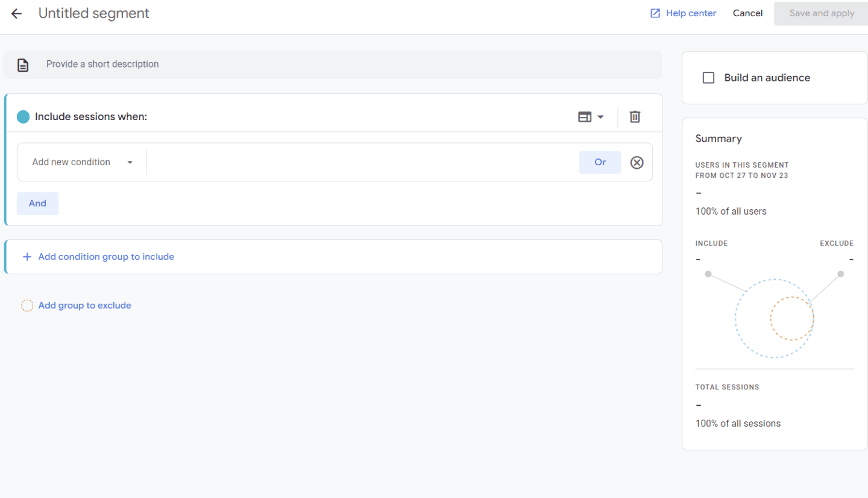Toggle Or to add an alternative condition
This screenshot has width=868, height=498.
pyautogui.click(x=600, y=162)
